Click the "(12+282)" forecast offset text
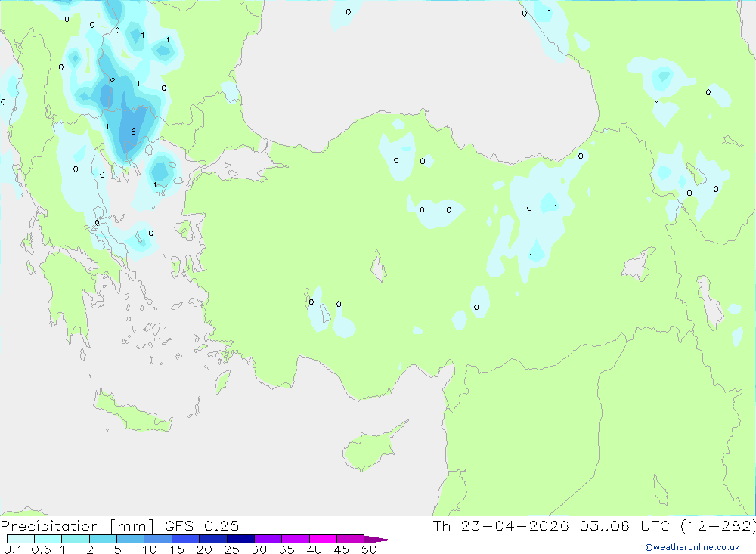This screenshot has height=554, width=756. pyautogui.click(x=718, y=526)
